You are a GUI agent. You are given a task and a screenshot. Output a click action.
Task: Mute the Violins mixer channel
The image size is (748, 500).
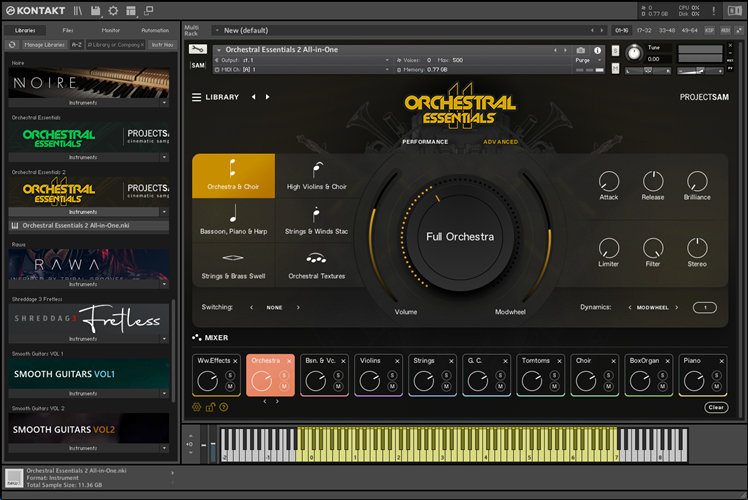(393, 386)
